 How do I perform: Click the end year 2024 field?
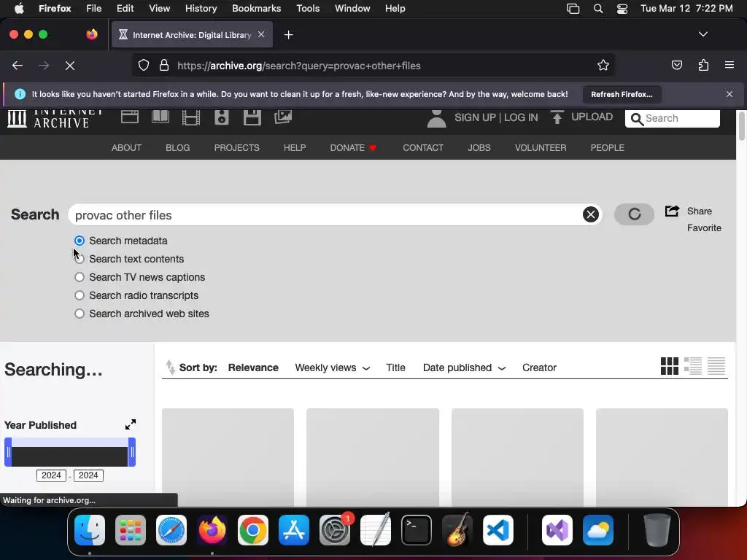point(88,475)
